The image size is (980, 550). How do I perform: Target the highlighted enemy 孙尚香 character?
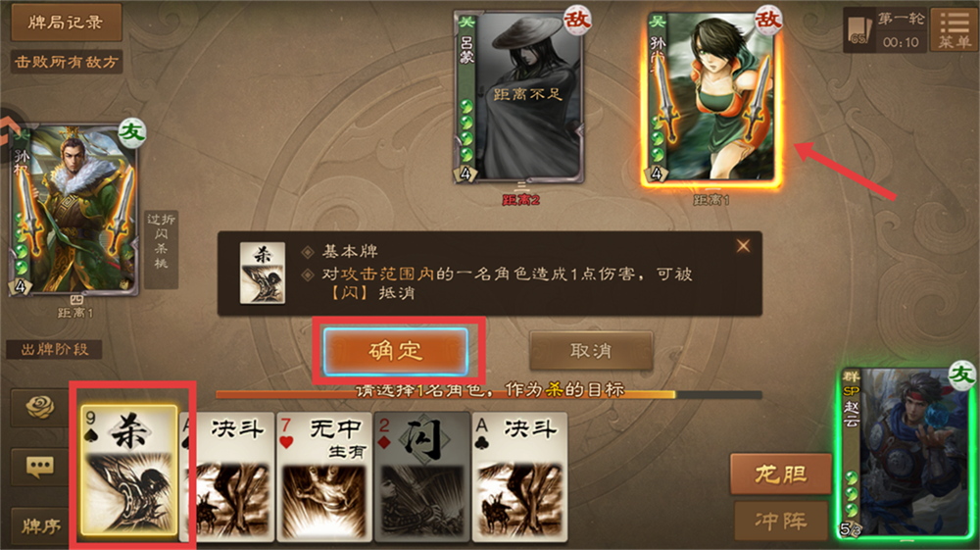[711, 99]
